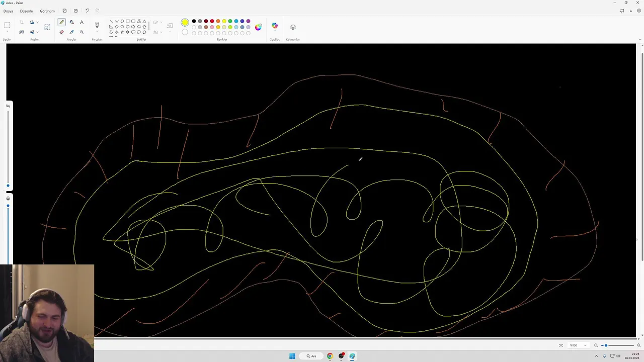Expand the shapes gallery scroll bar
This screenshot has height=362, width=644.
pyautogui.click(x=149, y=27)
